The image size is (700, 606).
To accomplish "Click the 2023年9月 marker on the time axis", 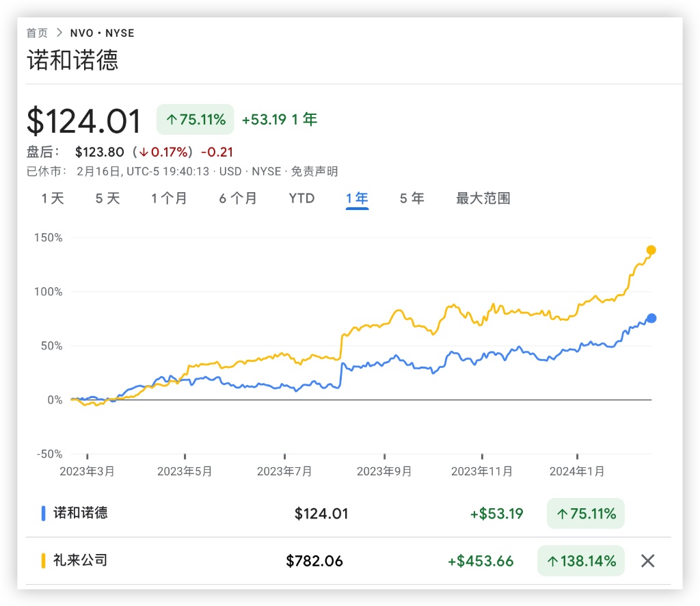I will click(x=384, y=471).
